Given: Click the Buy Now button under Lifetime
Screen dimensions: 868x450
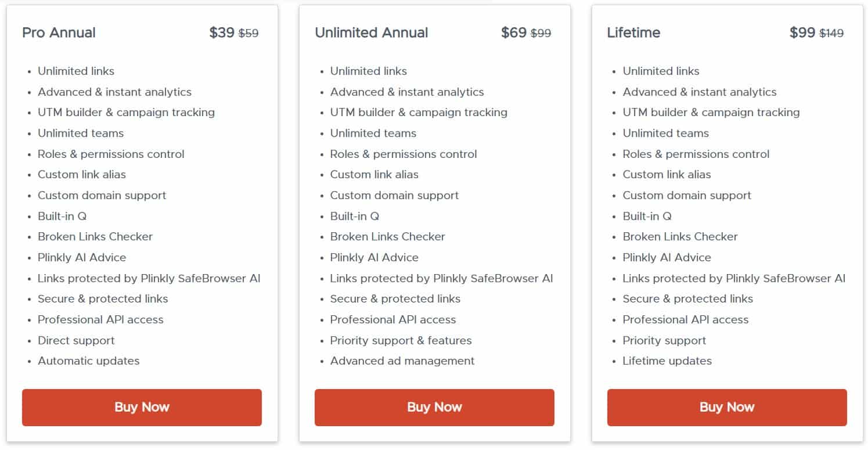Looking at the screenshot, I should (727, 407).
